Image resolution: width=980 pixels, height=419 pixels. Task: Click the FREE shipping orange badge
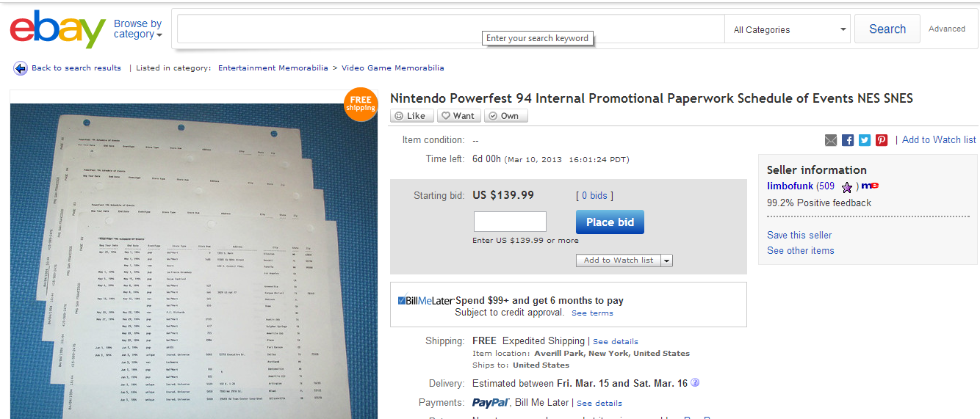tap(361, 104)
